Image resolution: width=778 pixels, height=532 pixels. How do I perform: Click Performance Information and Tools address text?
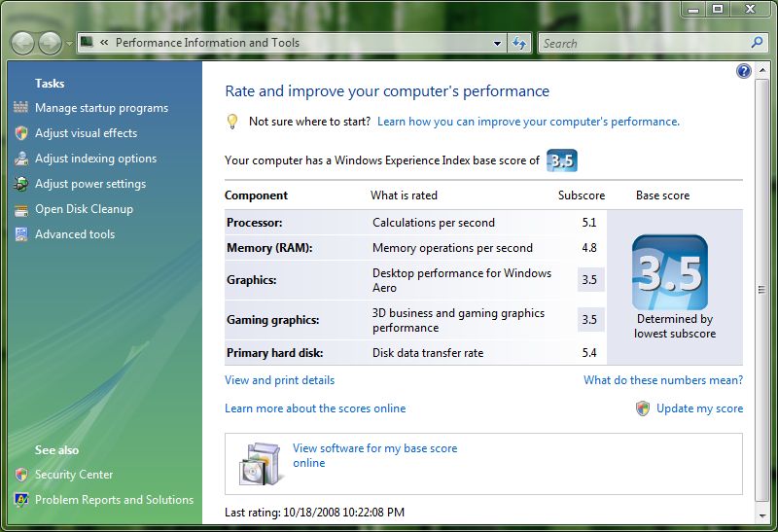pyautogui.click(x=207, y=43)
